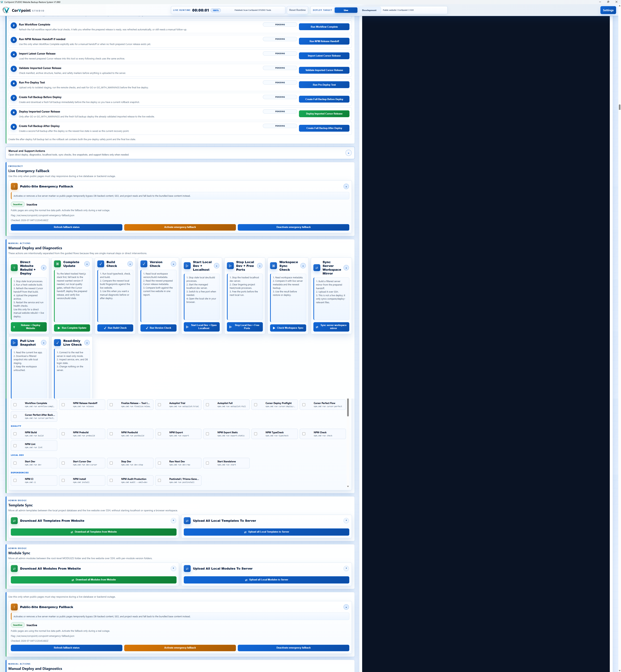The width and height of the screenshot is (621, 672).
Task: Collapse the Build Check card
Action: click(x=130, y=264)
